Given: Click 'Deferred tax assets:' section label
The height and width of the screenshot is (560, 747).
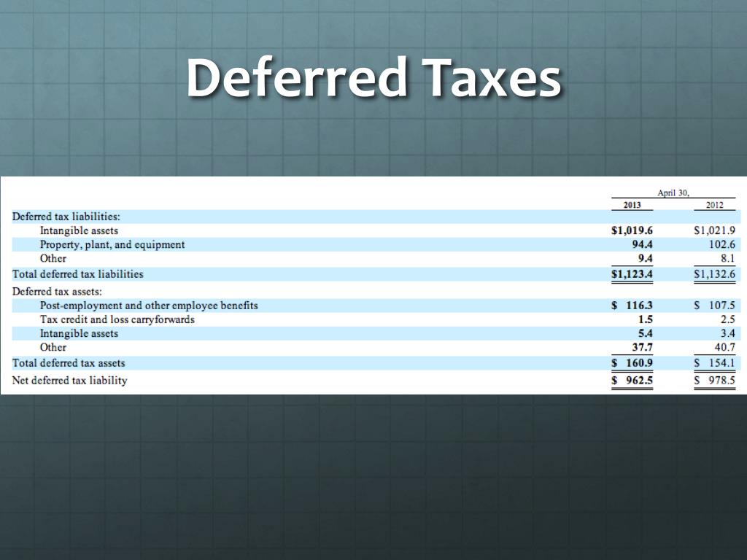Looking at the screenshot, I should click(57, 292).
